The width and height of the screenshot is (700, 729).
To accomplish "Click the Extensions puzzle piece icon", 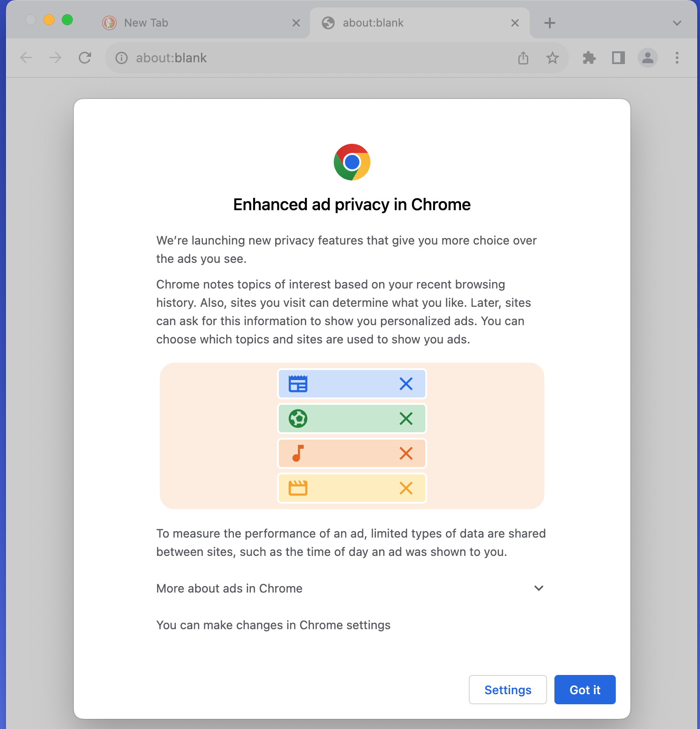I will (x=589, y=58).
